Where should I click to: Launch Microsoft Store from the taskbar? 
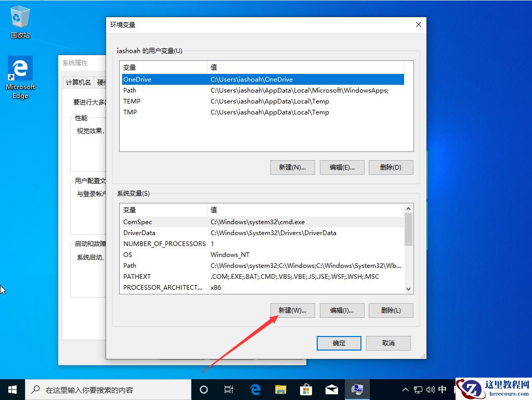[x=306, y=389]
